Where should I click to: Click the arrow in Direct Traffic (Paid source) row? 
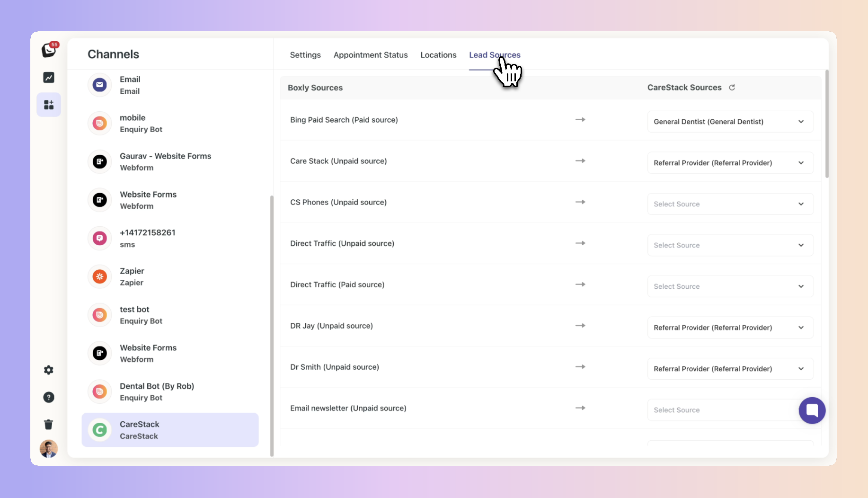tap(580, 285)
